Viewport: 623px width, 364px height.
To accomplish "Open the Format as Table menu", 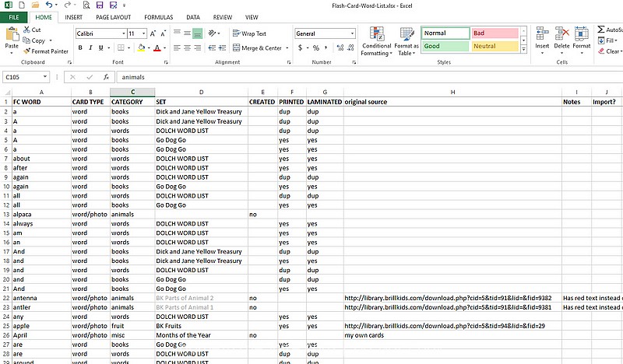I will 407,41.
